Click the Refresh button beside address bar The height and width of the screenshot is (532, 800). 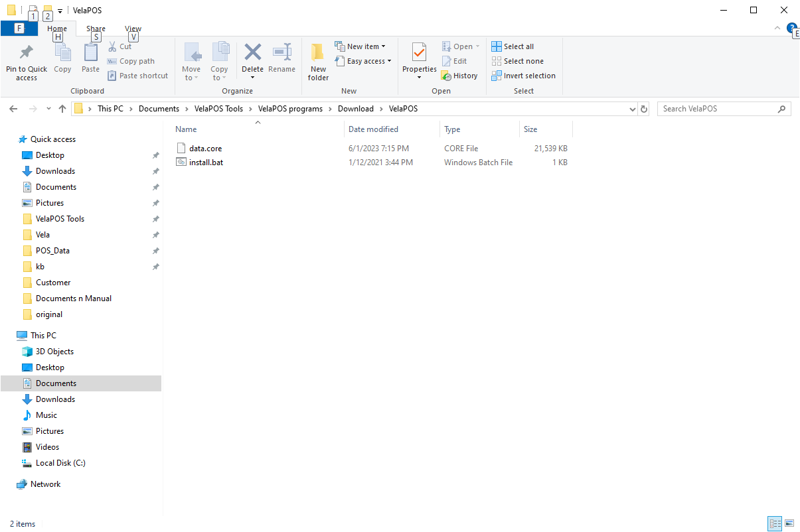tap(643, 109)
